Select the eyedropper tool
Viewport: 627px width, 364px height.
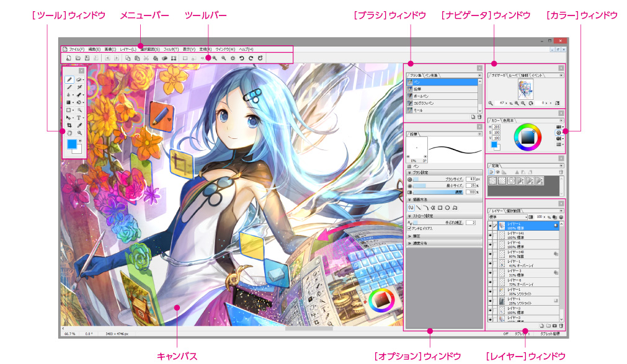coord(79,125)
